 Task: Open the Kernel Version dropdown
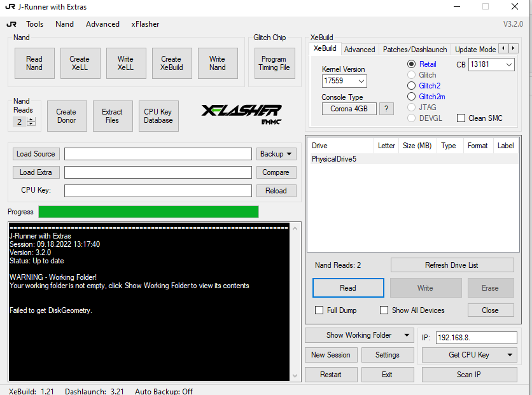(x=361, y=81)
